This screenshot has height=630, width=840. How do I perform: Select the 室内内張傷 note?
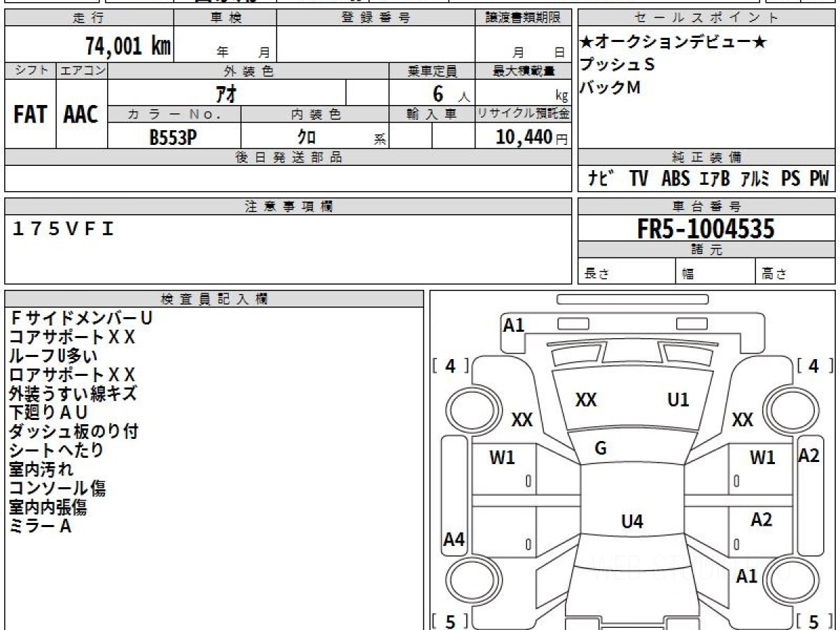[x=48, y=507]
